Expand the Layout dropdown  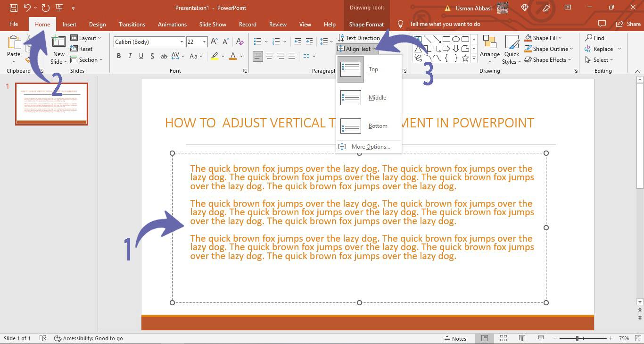point(86,38)
